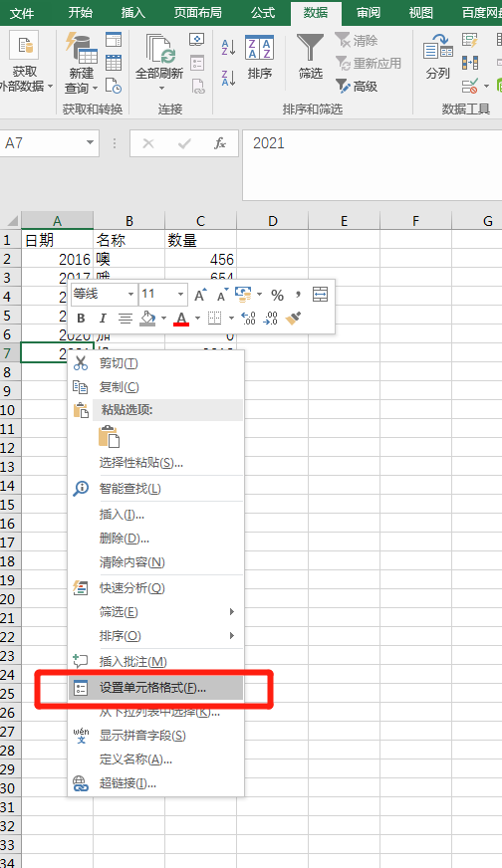The width and height of the screenshot is (502, 868).
Task: Apply percent style from mini toolbar
Action: click(277, 295)
